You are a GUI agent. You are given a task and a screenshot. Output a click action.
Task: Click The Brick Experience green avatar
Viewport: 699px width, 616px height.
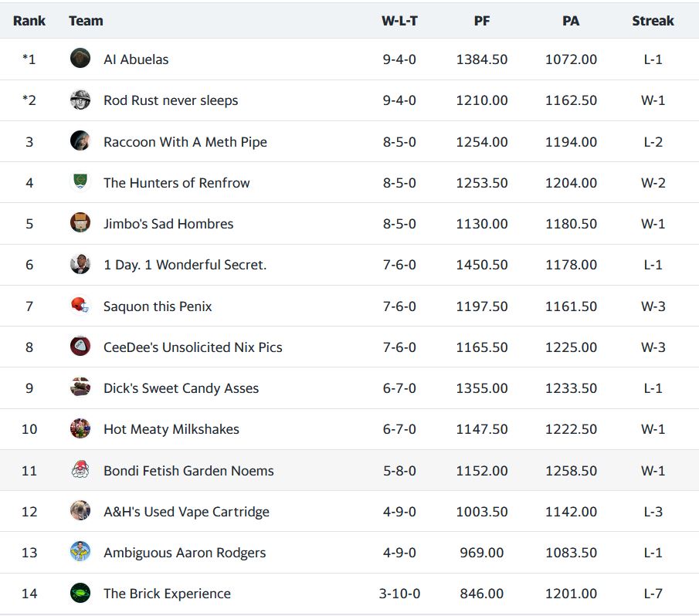pyautogui.click(x=80, y=593)
